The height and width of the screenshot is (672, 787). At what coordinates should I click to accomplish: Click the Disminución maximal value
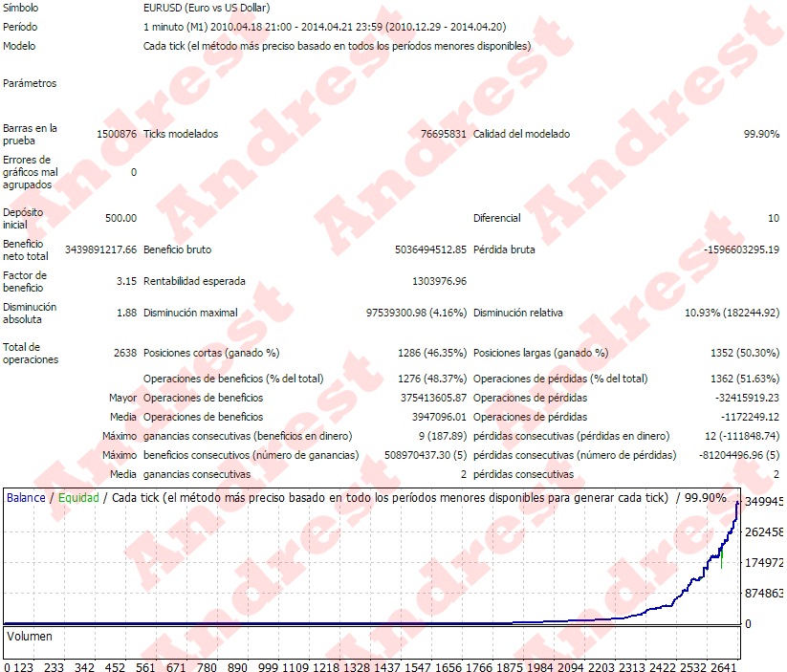point(416,313)
